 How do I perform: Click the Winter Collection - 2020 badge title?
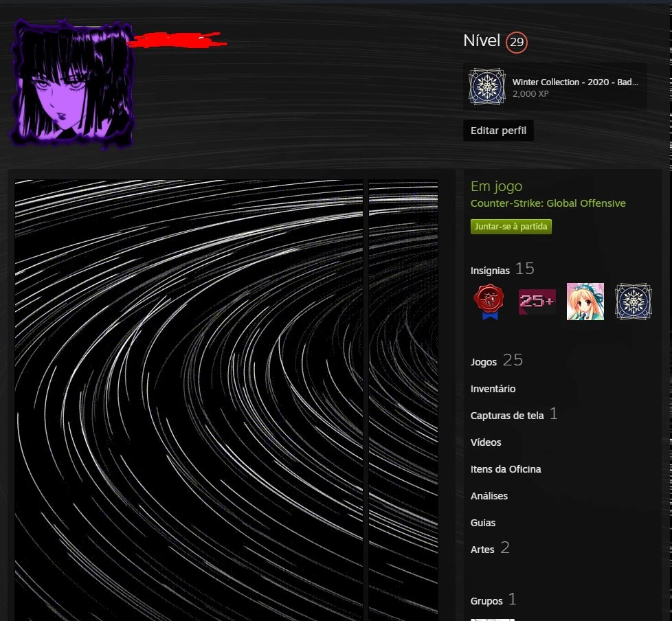point(575,82)
